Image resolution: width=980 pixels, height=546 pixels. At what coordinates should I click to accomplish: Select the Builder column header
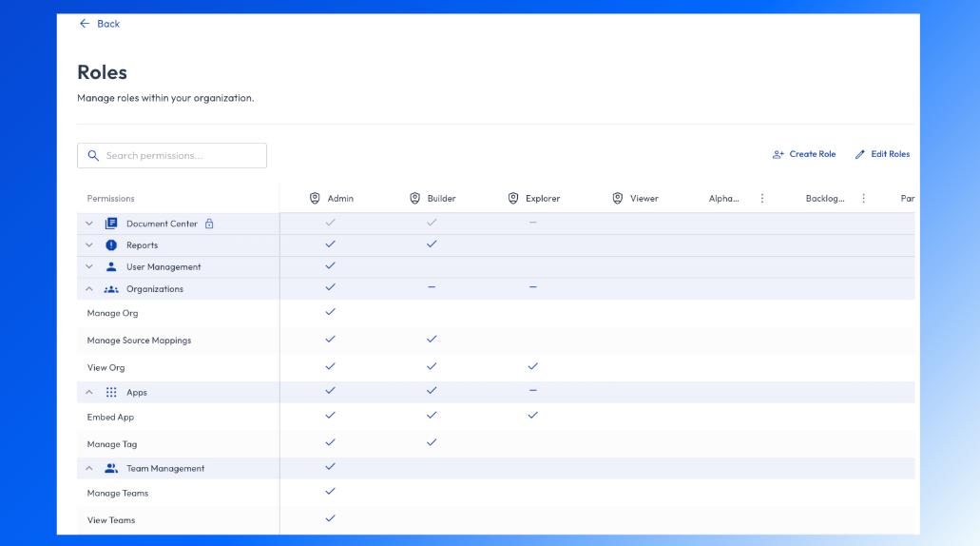coord(441,198)
